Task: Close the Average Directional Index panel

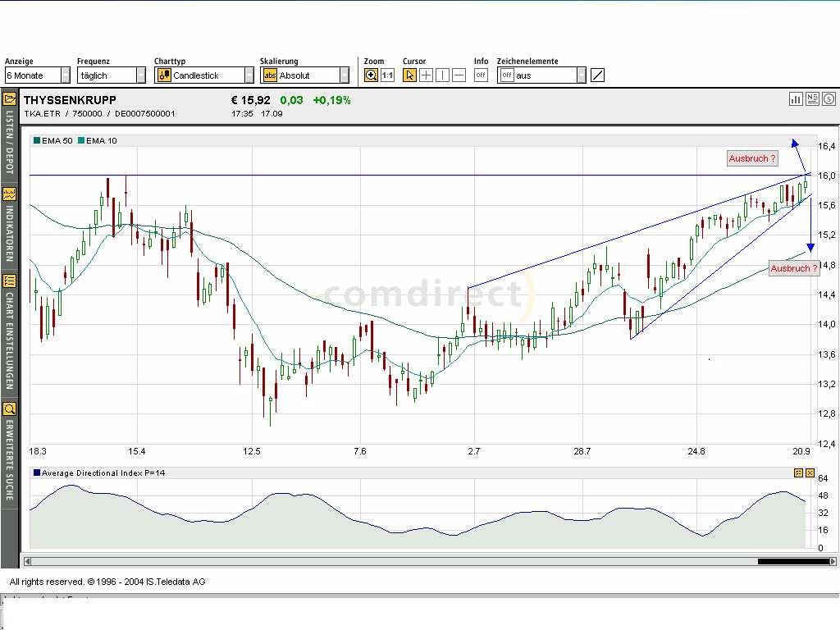Action: (x=810, y=473)
